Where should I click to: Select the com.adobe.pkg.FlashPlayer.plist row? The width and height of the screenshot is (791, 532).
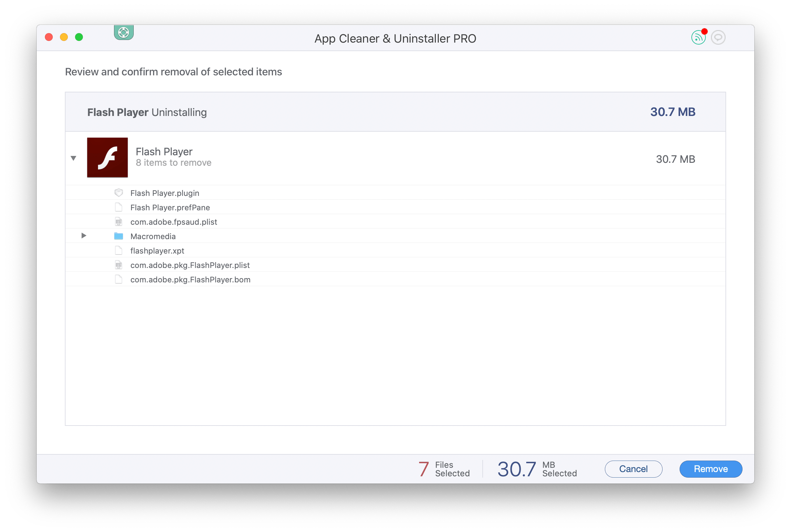click(x=395, y=265)
